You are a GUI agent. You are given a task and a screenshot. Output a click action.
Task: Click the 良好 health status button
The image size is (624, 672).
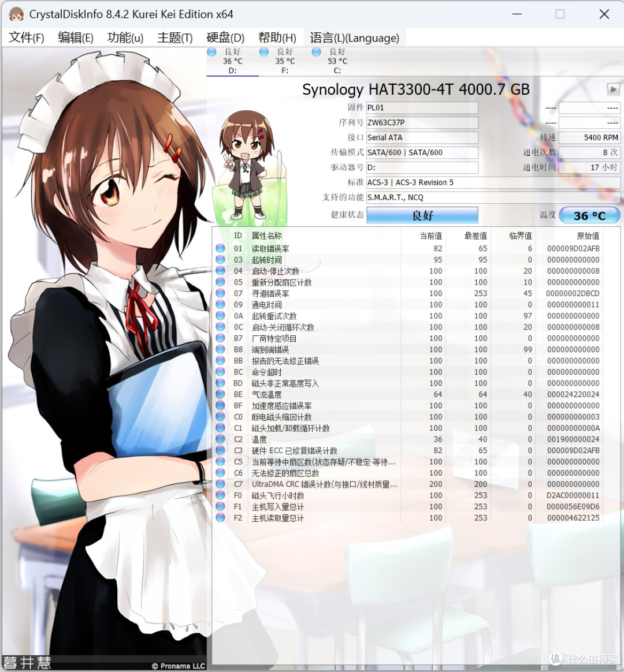click(422, 215)
